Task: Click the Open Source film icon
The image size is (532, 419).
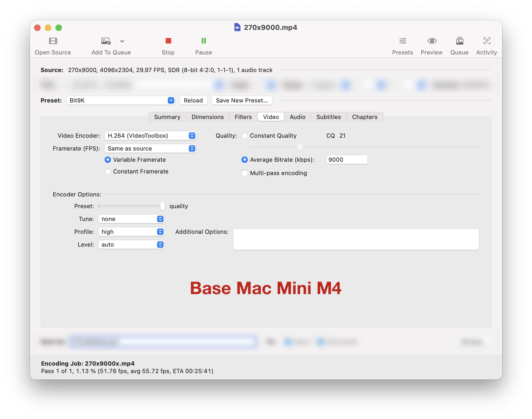Action: point(53,41)
